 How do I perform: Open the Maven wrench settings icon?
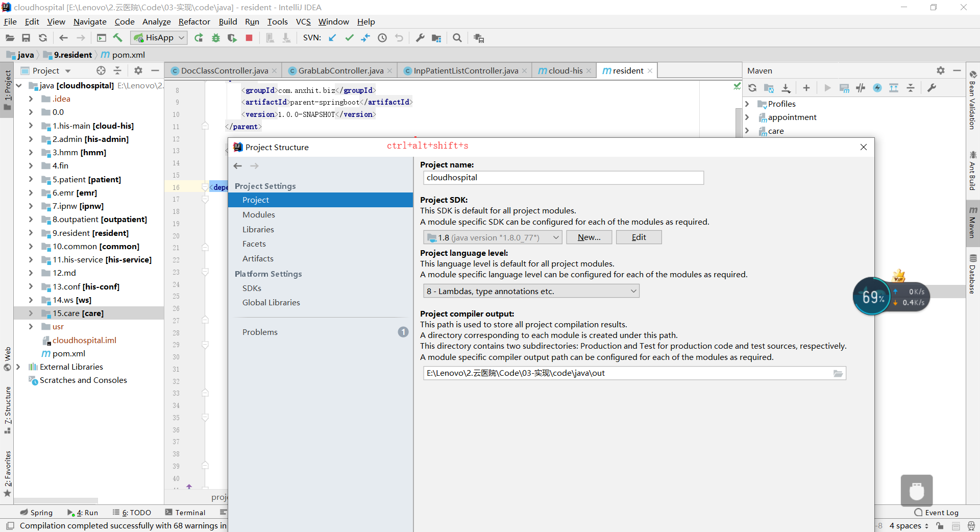(x=932, y=88)
